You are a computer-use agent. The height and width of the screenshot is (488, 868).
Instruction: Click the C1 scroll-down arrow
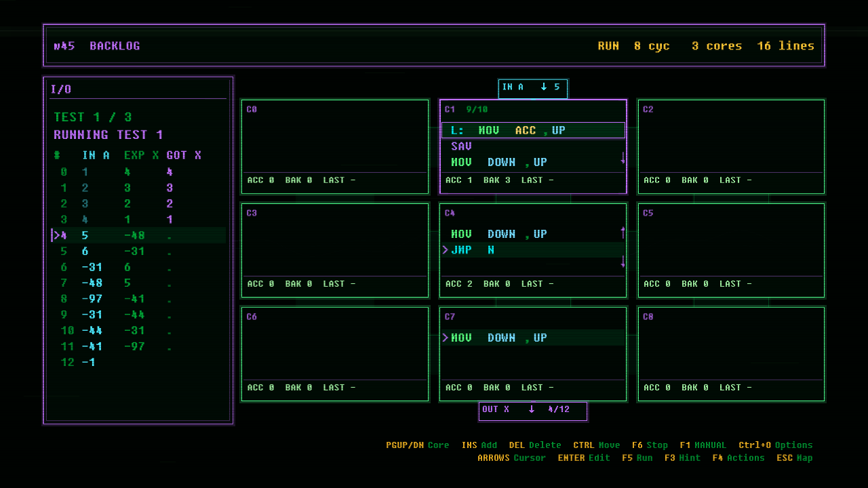(623, 158)
